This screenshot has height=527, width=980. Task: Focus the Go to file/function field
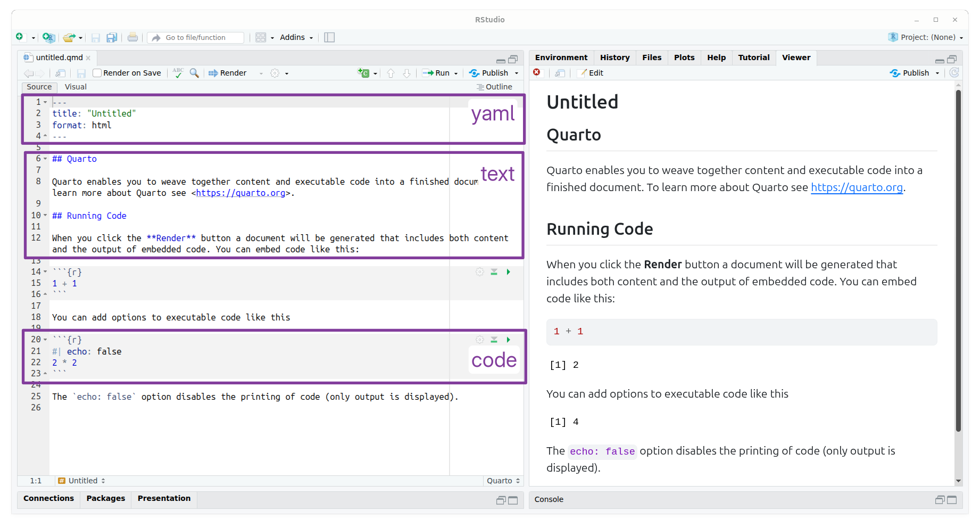(x=195, y=37)
